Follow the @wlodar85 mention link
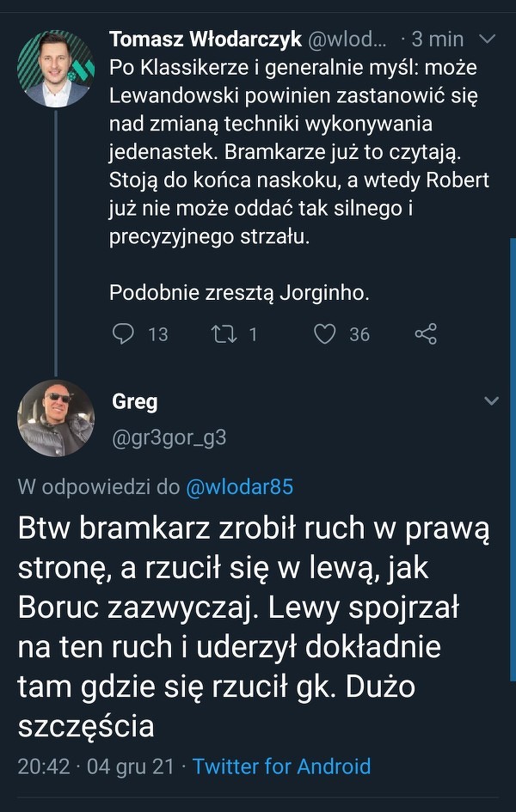Image resolution: width=516 pixels, height=812 pixels. click(239, 487)
